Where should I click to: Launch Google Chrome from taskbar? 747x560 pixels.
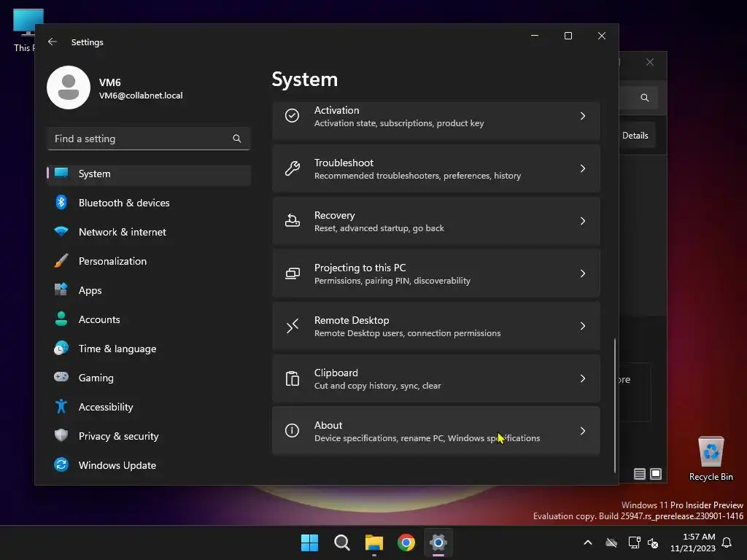406,542
